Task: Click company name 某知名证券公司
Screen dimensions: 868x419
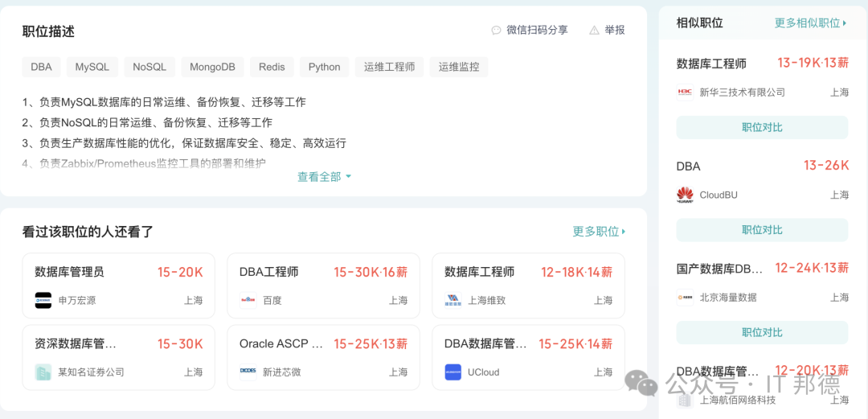Action: click(92, 372)
